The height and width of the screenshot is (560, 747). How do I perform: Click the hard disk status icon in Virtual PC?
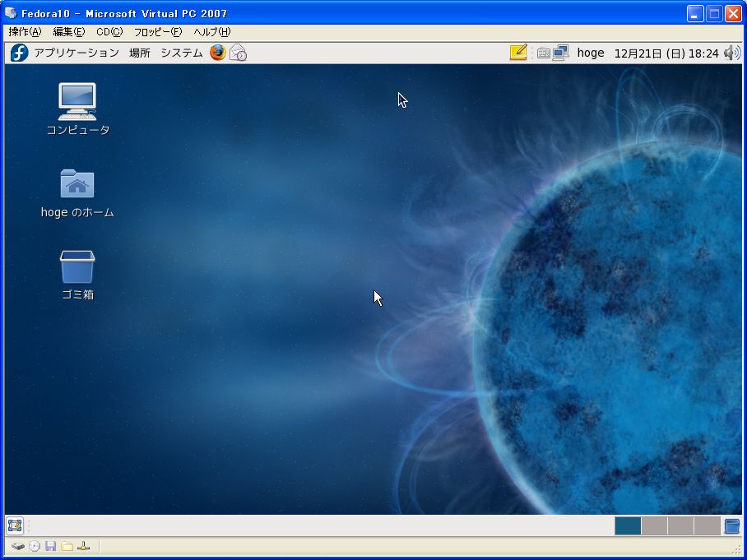tap(17, 546)
